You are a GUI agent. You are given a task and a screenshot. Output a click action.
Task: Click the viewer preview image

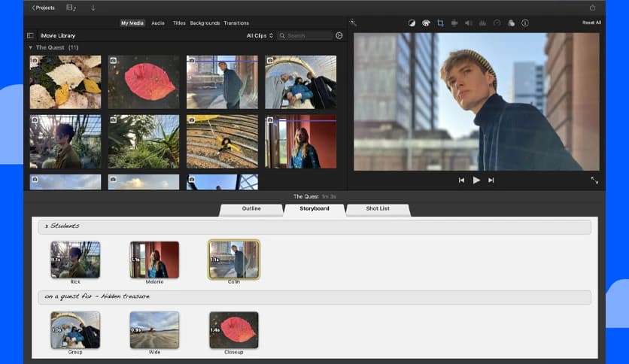tap(476, 102)
